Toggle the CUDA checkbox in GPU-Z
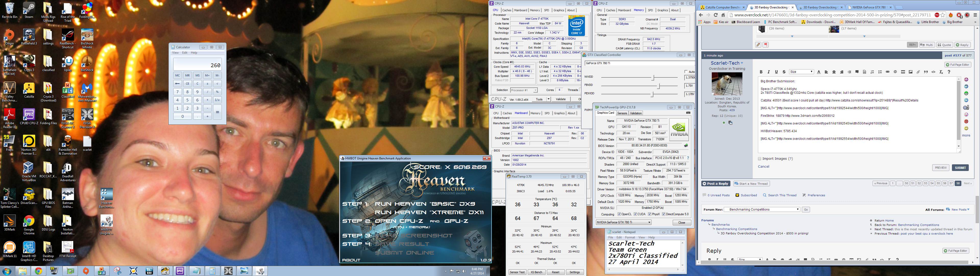The height and width of the screenshot is (276, 980). (635, 214)
